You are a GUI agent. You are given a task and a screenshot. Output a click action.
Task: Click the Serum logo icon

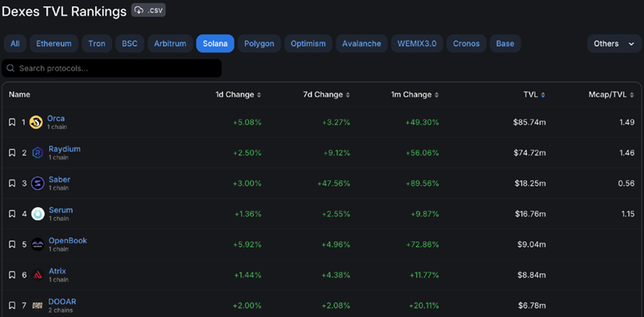37,214
